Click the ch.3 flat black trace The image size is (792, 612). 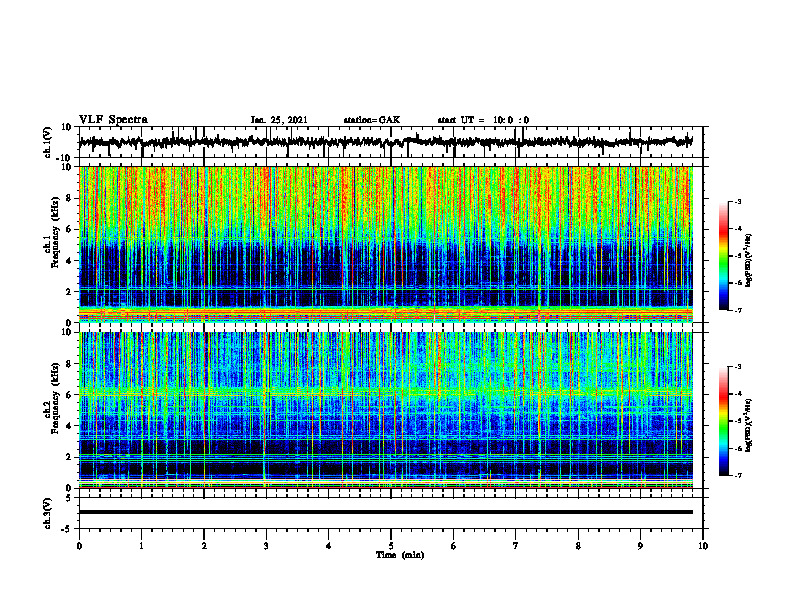386,512
